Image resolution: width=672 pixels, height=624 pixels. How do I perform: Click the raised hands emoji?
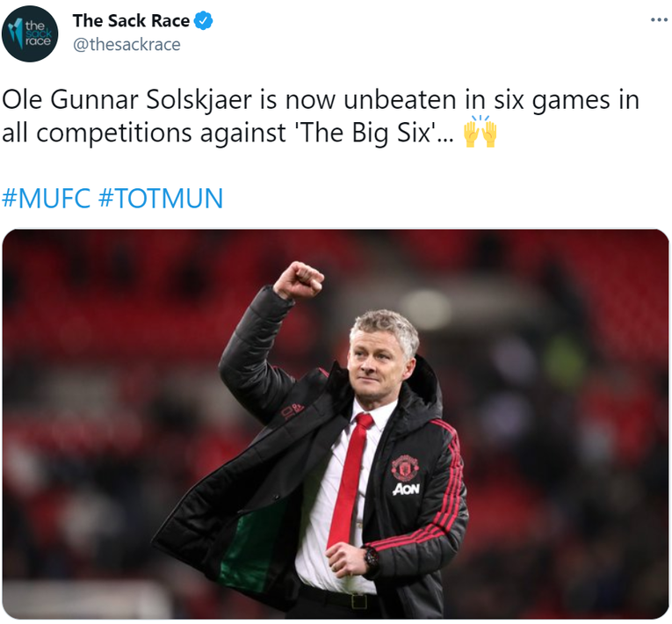pyautogui.click(x=480, y=131)
